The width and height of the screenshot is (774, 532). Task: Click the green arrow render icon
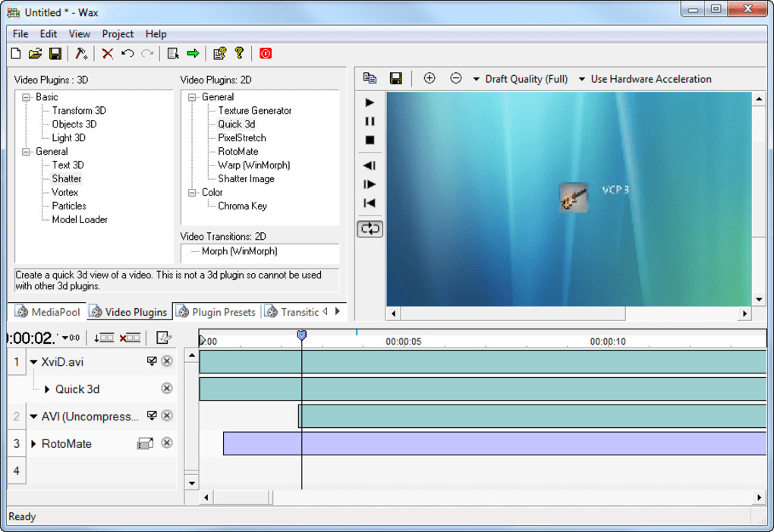point(193,53)
